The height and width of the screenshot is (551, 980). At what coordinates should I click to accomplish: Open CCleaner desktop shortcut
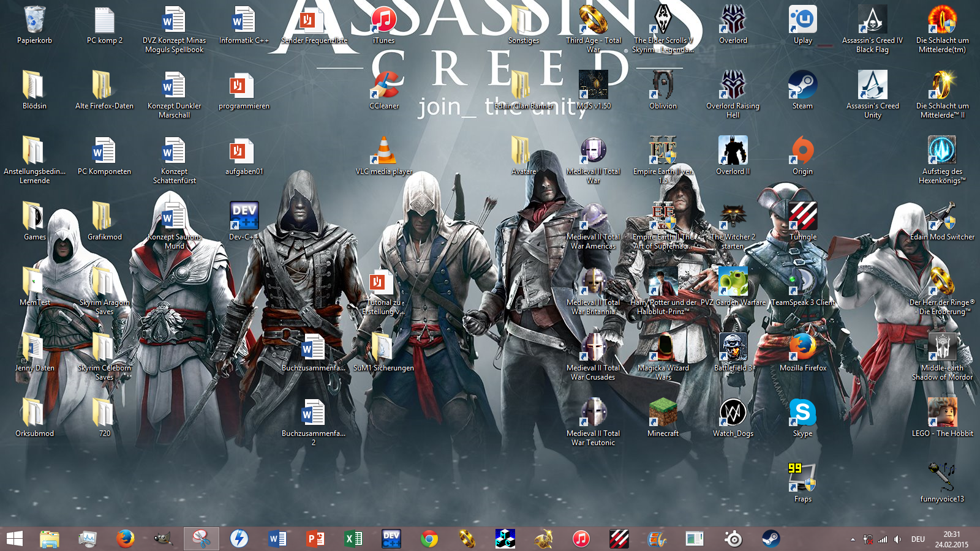click(x=383, y=85)
